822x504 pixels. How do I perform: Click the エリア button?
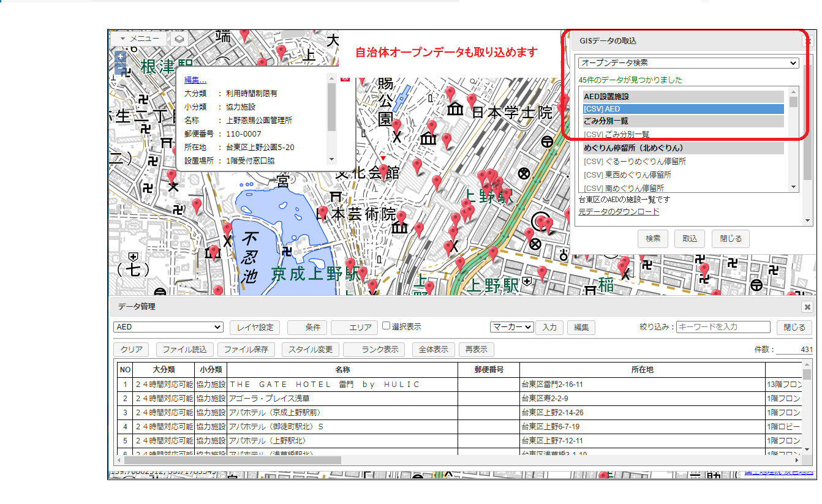tap(354, 328)
